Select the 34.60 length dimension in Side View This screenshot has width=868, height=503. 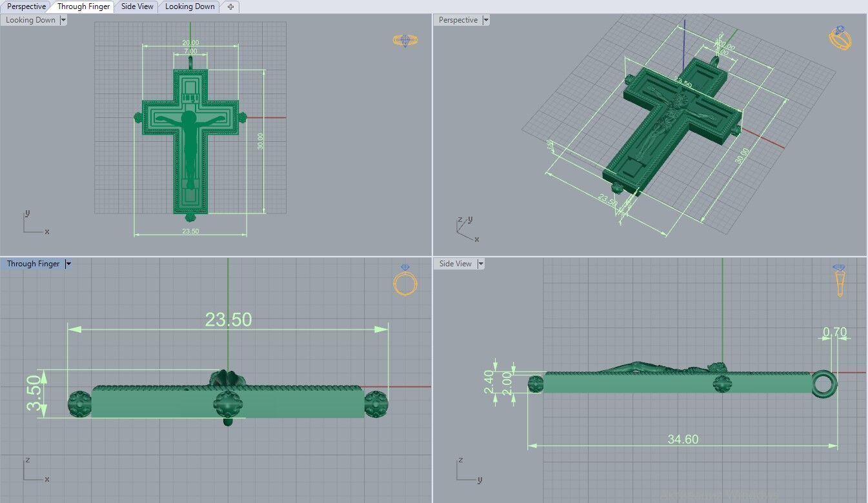pyautogui.click(x=683, y=439)
